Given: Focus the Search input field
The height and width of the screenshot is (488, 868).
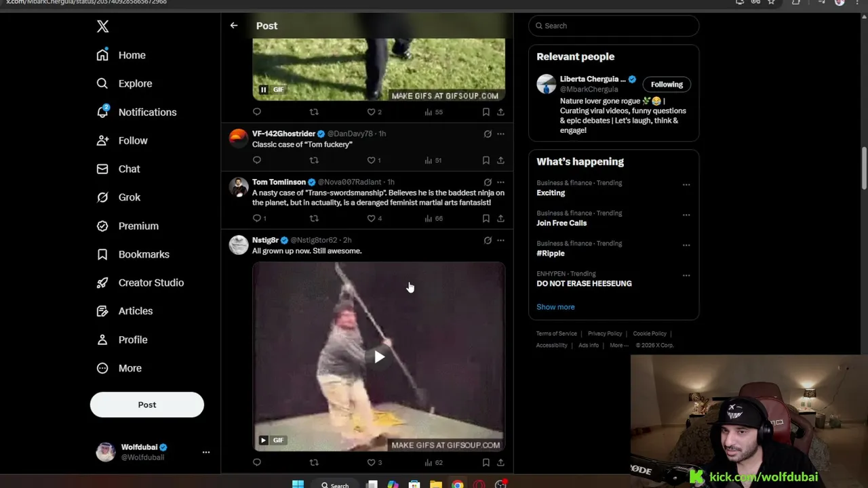Looking at the screenshot, I should [x=614, y=26].
